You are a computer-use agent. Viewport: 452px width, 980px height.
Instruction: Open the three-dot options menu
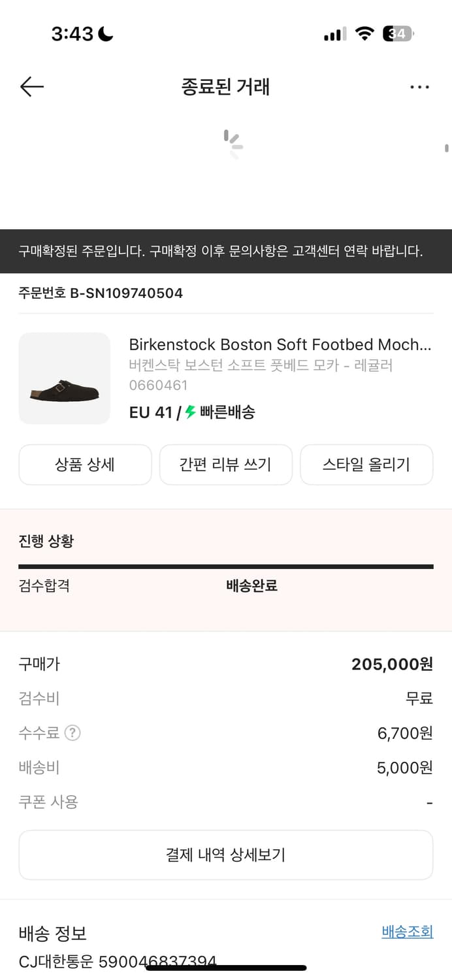(420, 86)
